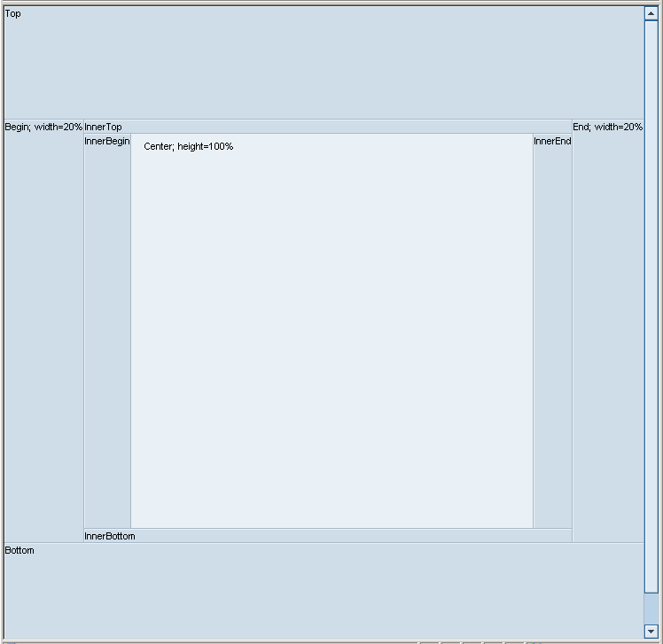663x644 pixels.
Task: Click the 'Bottom' text label
Action: [x=19, y=551]
